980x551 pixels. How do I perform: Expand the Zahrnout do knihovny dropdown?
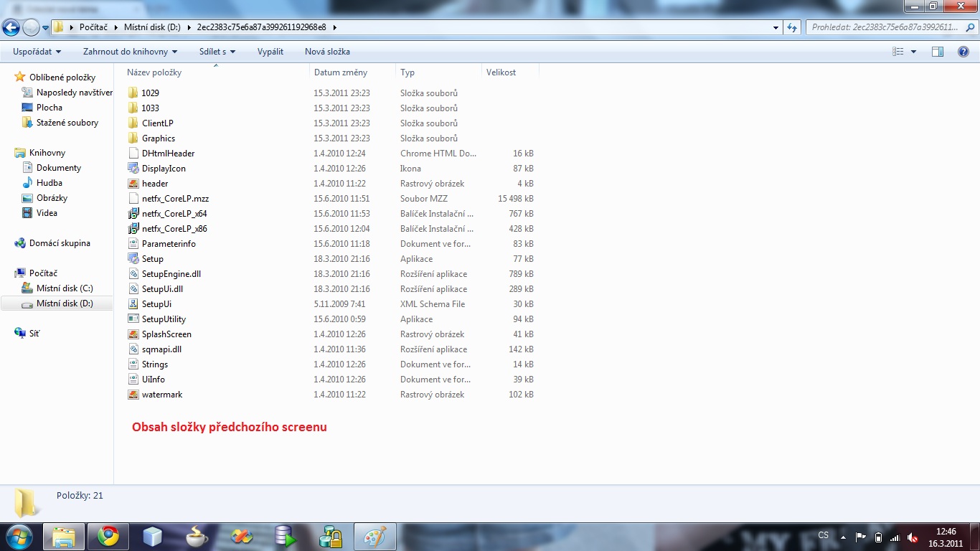tap(130, 52)
